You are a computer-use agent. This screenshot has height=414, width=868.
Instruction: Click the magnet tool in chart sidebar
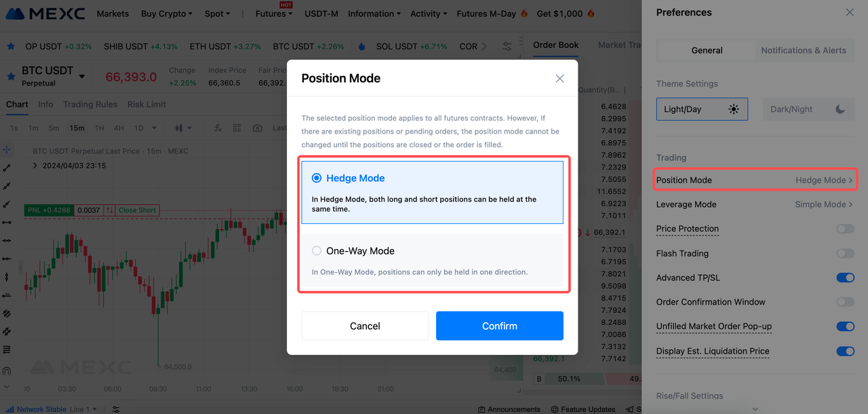tap(7, 371)
